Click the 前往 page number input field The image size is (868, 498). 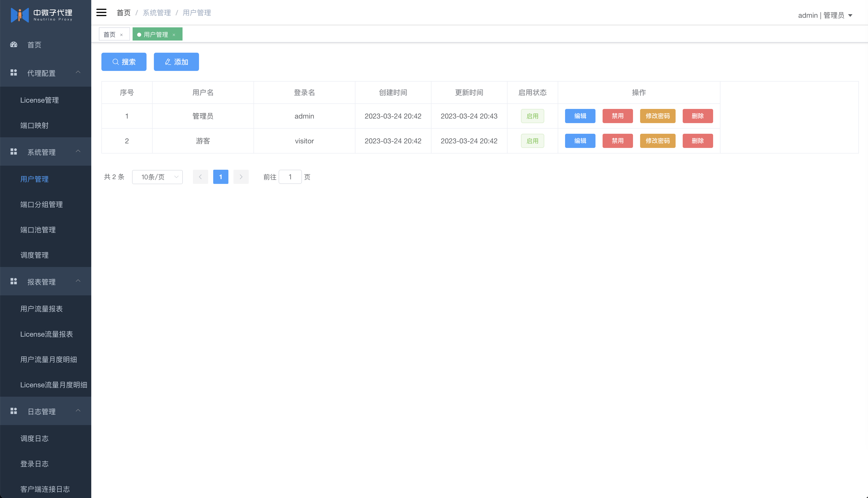(290, 177)
